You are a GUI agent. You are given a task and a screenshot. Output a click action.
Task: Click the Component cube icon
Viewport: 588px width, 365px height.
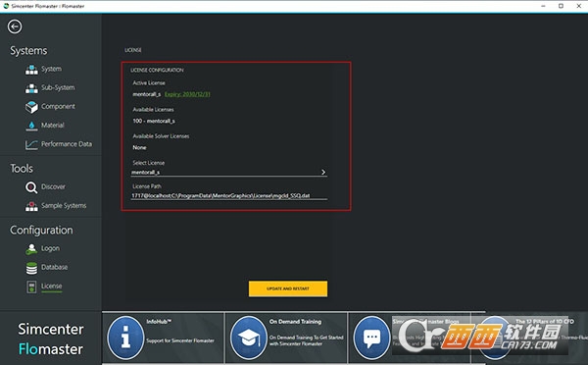[31, 107]
